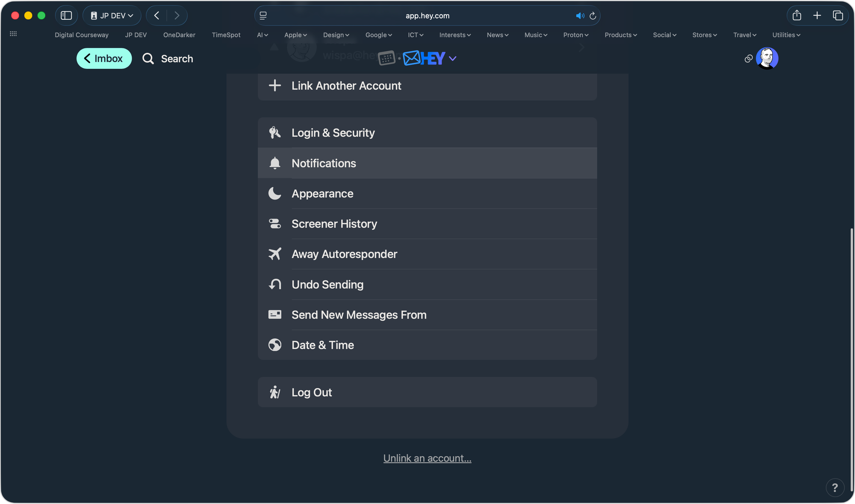Show the tab overview icon

coord(838,15)
